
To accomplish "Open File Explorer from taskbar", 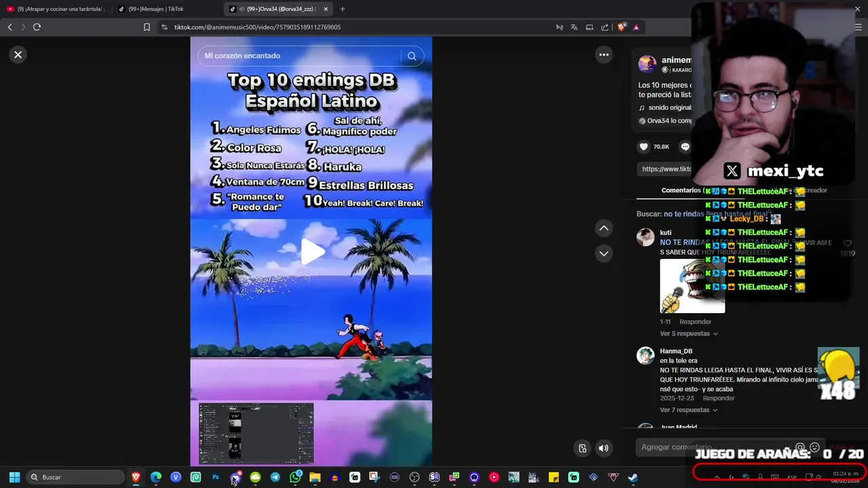I will pos(315,477).
